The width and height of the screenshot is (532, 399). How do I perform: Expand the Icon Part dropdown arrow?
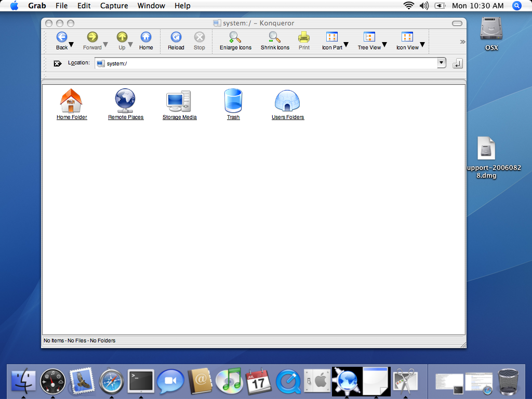click(346, 45)
